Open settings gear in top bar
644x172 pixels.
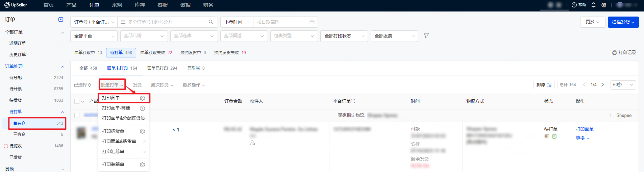[604, 5]
